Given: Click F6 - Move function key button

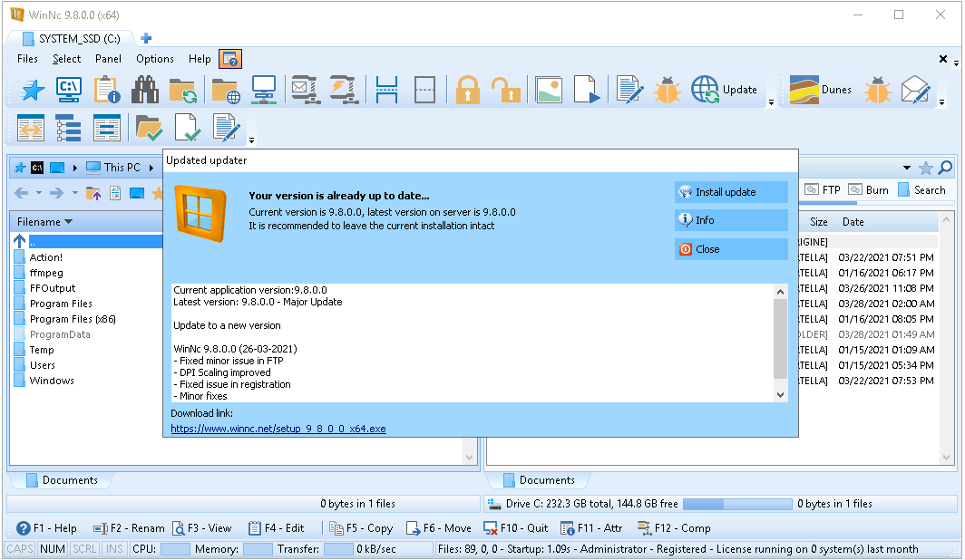Looking at the screenshot, I should pyautogui.click(x=439, y=528).
